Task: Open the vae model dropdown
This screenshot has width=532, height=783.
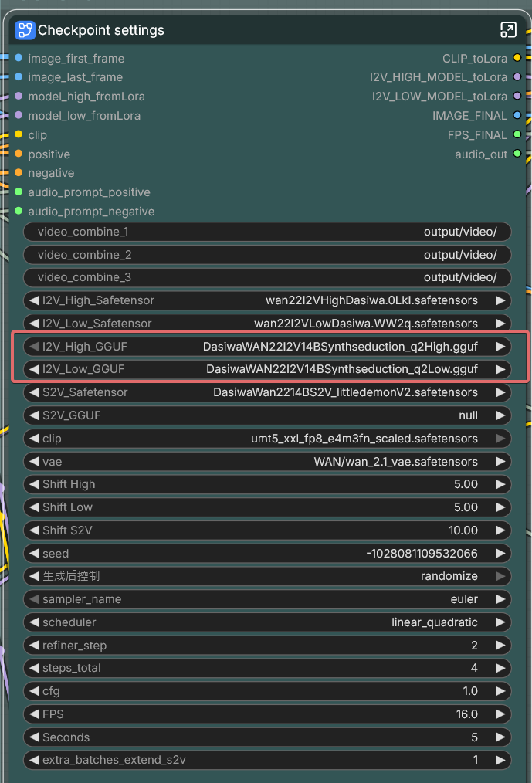Action: click(266, 462)
